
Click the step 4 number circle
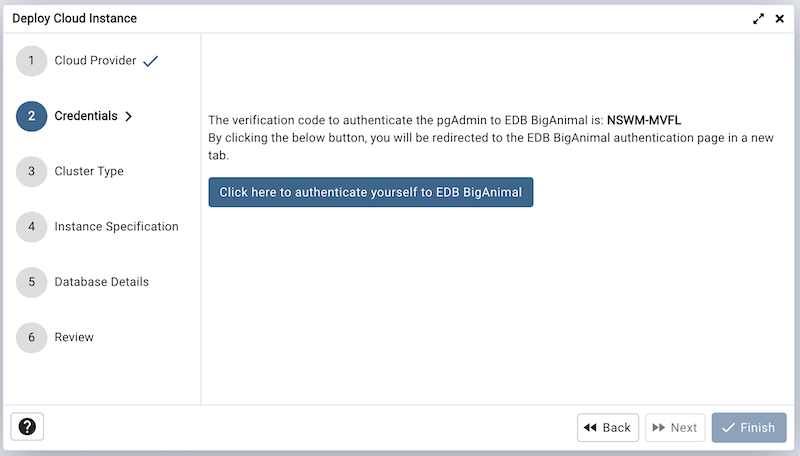(x=31, y=227)
